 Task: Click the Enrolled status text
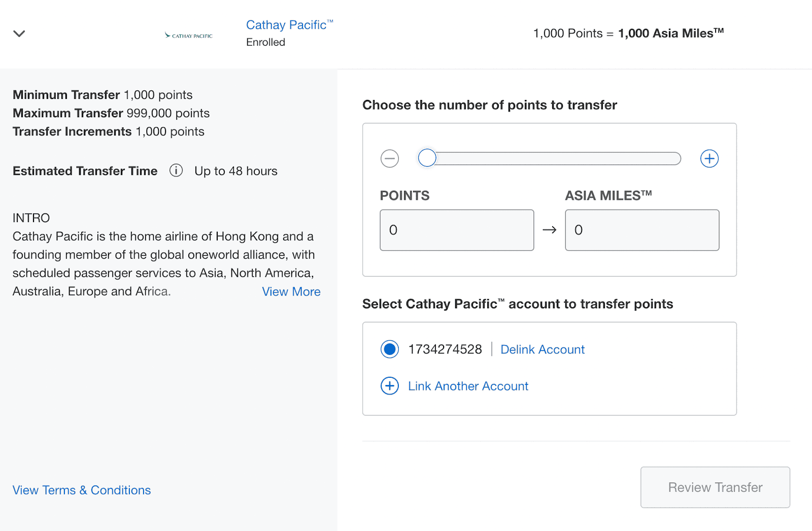(x=265, y=43)
